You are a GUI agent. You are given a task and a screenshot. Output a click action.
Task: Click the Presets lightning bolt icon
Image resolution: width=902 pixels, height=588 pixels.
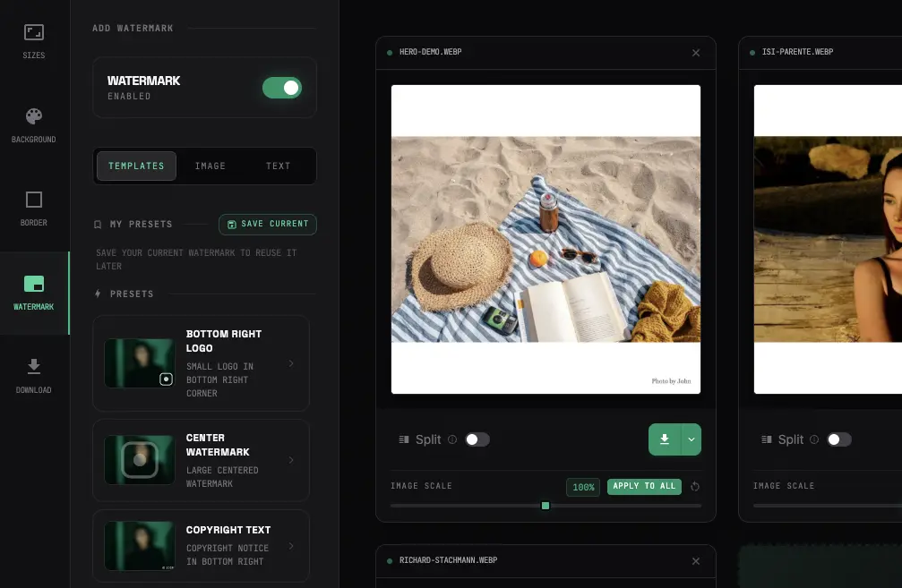[x=98, y=294]
